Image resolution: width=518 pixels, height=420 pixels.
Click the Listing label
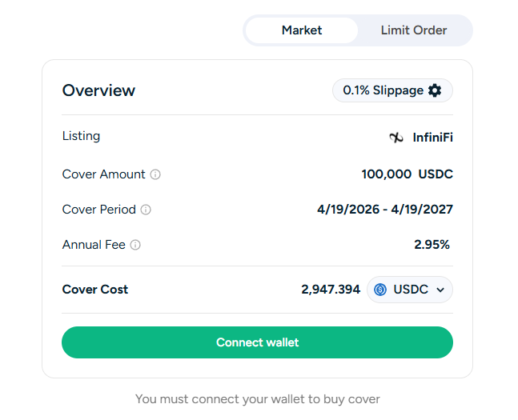pyautogui.click(x=81, y=136)
